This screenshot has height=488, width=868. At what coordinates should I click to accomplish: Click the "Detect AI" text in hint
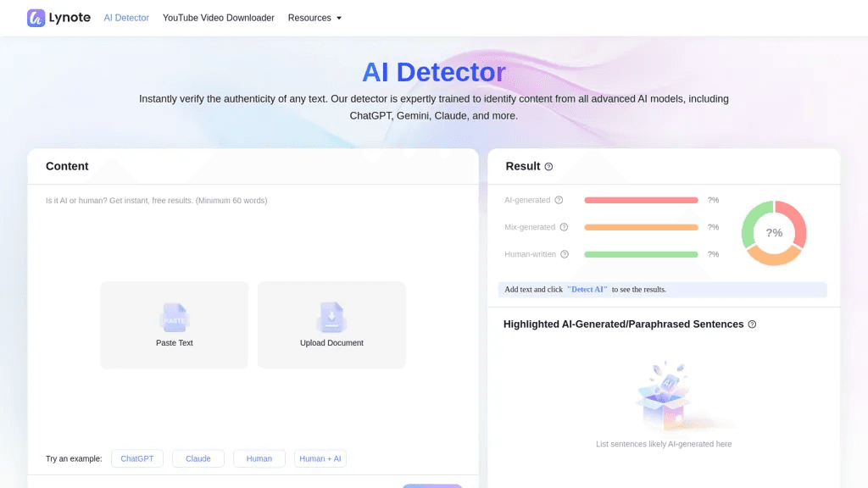coord(587,290)
